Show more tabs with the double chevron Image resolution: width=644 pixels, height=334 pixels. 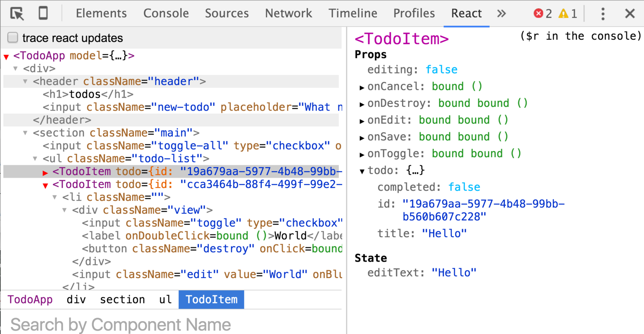click(x=501, y=14)
